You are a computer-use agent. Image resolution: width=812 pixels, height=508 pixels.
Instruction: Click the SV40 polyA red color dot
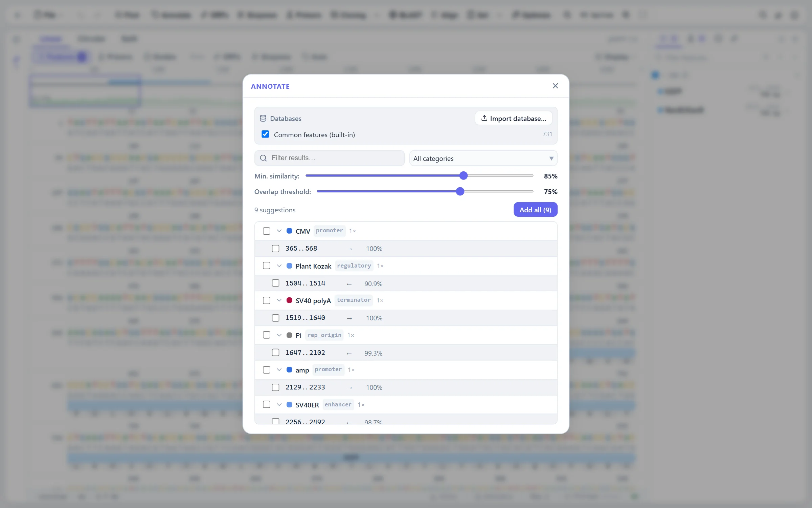click(x=289, y=300)
